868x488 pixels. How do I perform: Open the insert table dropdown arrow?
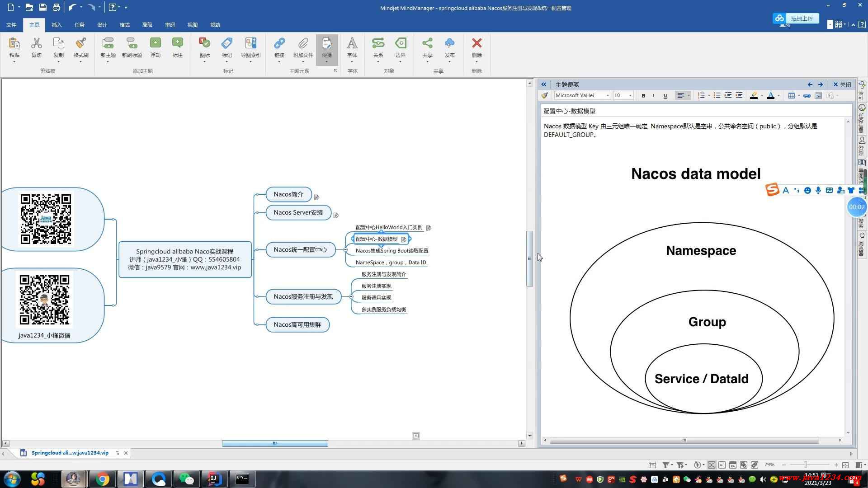(x=799, y=95)
